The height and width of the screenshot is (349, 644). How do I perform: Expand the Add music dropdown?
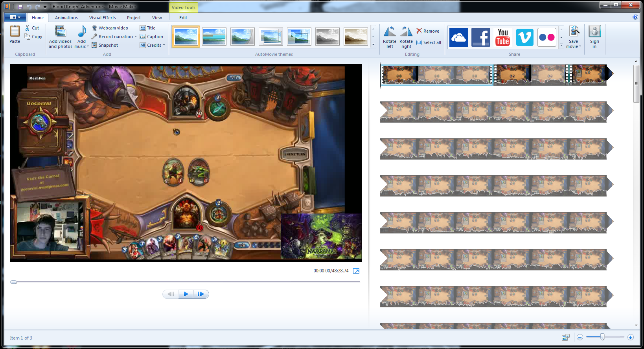pyautogui.click(x=88, y=47)
